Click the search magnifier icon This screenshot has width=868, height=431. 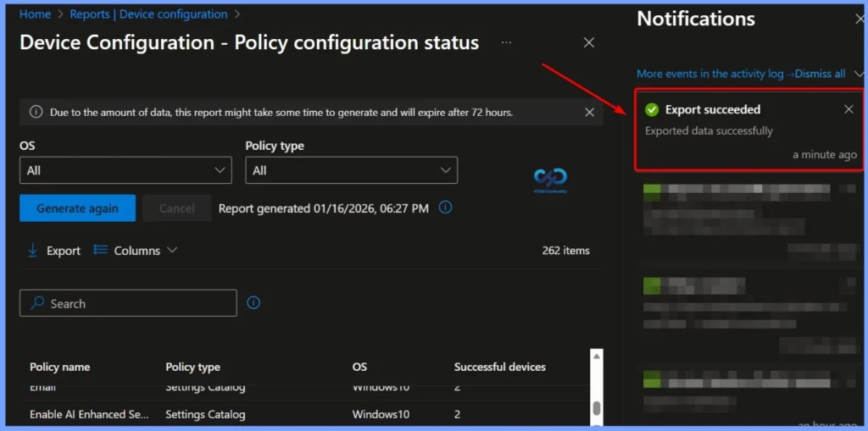click(37, 302)
